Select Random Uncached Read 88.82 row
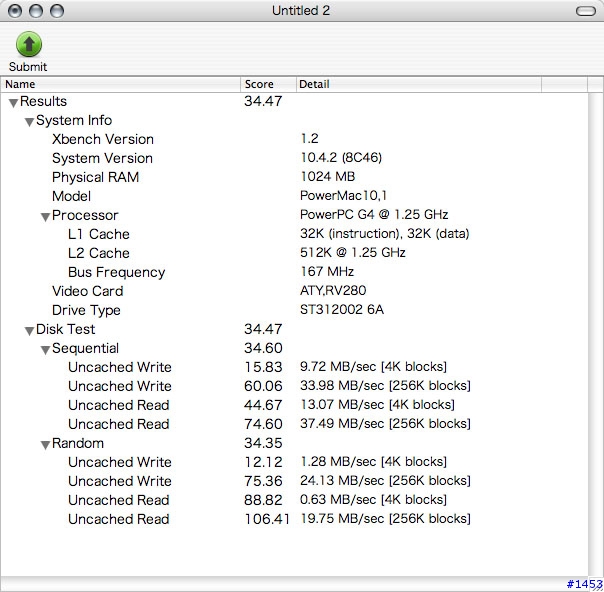The width and height of the screenshot is (604, 592). 294,500
